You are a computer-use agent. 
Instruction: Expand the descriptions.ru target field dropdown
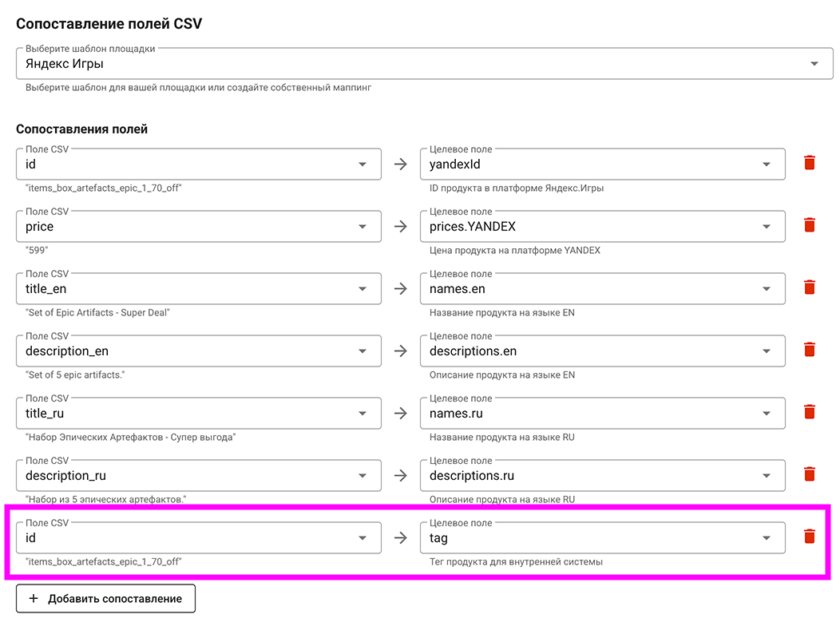pyautogui.click(x=602, y=476)
